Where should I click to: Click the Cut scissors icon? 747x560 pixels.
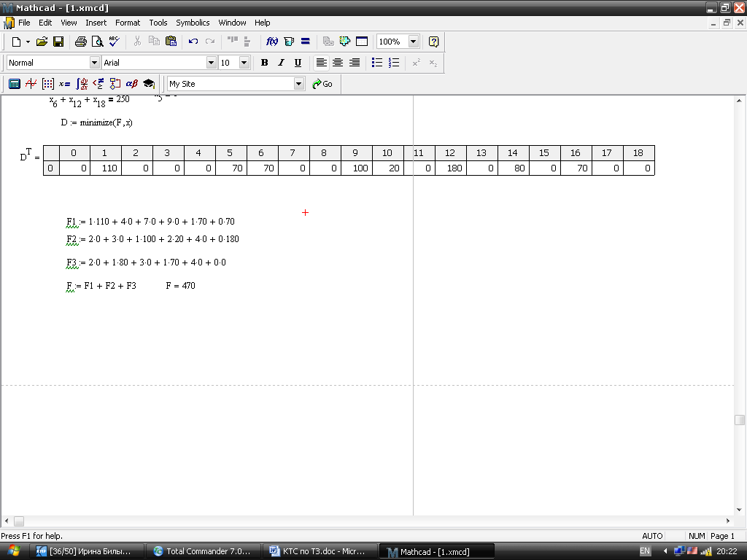tap(137, 42)
